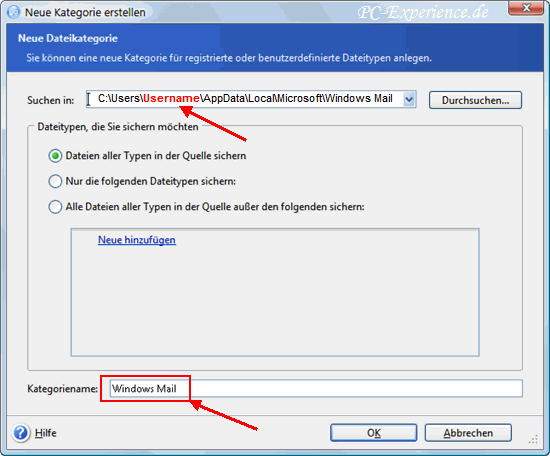Image resolution: width=550 pixels, height=456 pixels.
Task: Focus the Kategoriename field containing Windows Mail
Action: tap(316, 389)
